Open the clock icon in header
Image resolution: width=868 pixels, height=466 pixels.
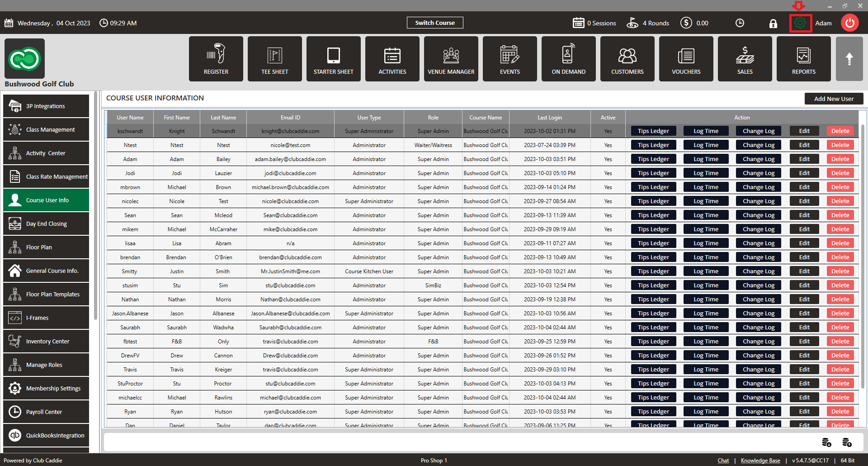740,23
